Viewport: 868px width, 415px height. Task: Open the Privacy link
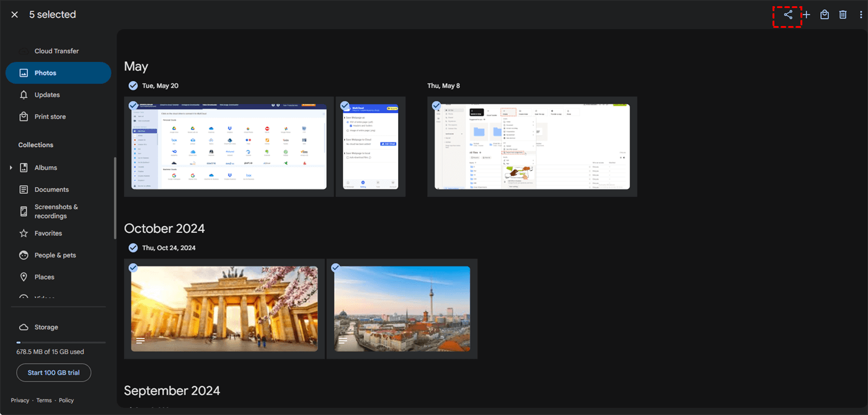point(20,400)
